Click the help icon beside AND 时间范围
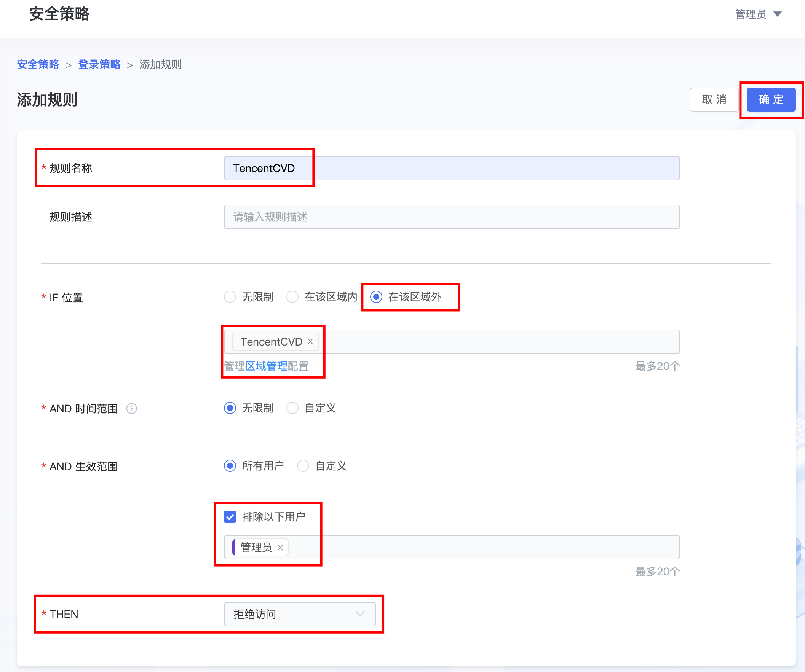This screenshot has width=805, height=672. [x=131, y=409]
